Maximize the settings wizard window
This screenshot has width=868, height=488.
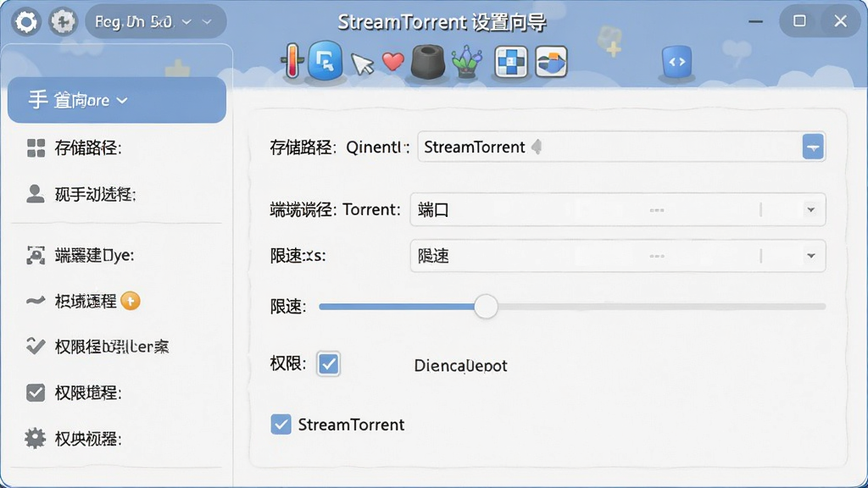[x=799, y=21]
